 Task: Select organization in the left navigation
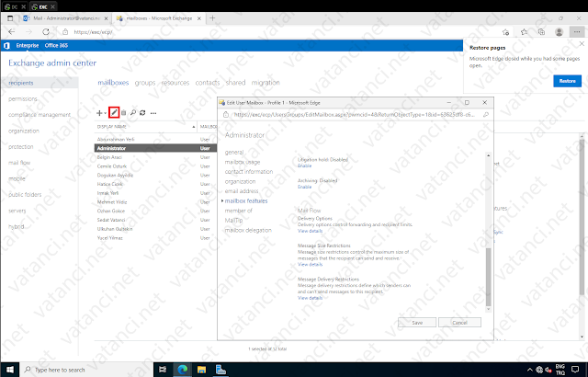pos(24,131)
